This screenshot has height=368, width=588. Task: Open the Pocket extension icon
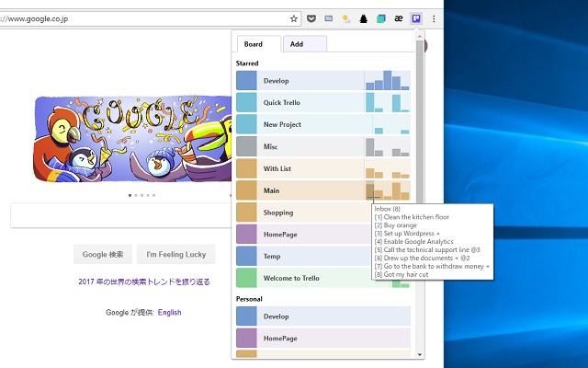click(x=311, y=18)
